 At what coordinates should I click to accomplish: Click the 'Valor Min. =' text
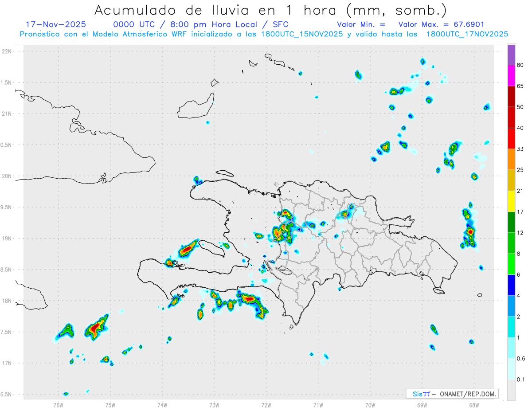pos(361,24)
